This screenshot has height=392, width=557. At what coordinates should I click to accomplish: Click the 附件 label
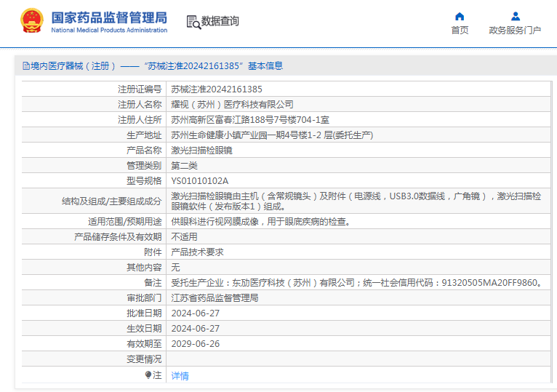pyautogui.click(x=153, y=252)
